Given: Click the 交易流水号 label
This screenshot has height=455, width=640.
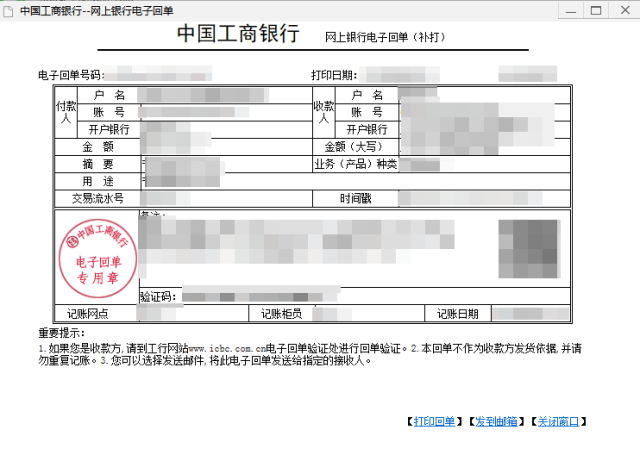Looking at the screenshot, I should point(98,199).
